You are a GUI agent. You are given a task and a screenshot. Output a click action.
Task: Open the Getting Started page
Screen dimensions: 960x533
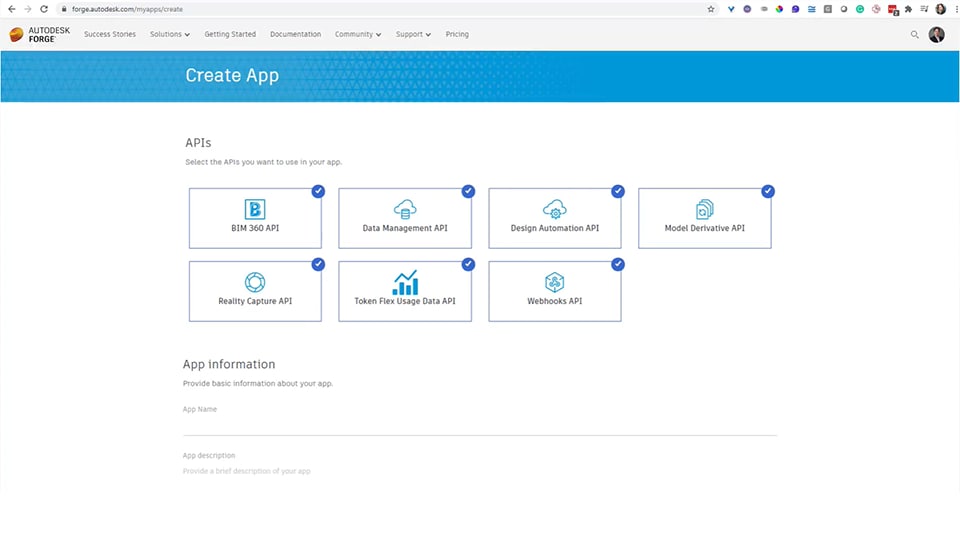230,34
